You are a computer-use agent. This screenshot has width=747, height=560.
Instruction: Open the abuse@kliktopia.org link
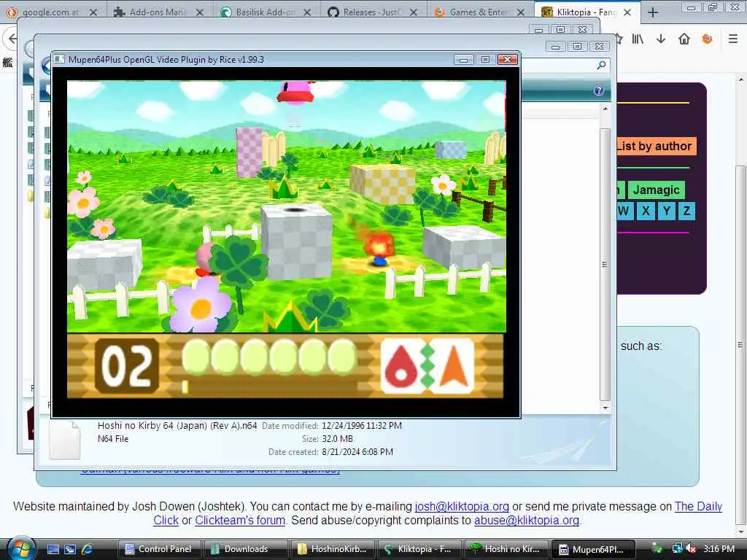click(x=527, y=520)
